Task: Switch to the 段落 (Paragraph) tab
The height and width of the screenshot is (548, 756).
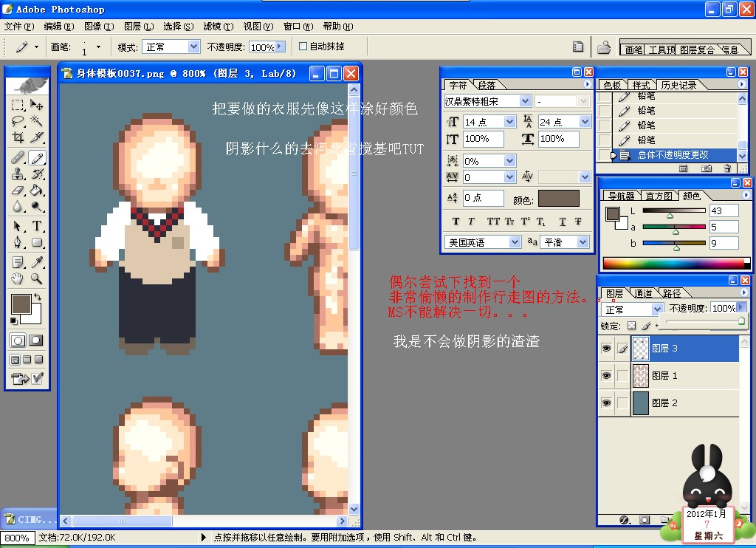Action: [x=487, y=86]
